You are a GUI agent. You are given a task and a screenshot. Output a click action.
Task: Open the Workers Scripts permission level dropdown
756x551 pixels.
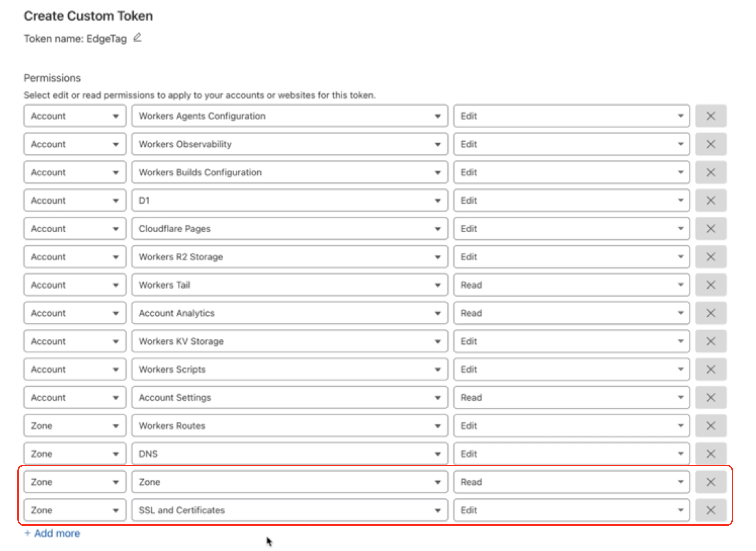pos(571,369)
